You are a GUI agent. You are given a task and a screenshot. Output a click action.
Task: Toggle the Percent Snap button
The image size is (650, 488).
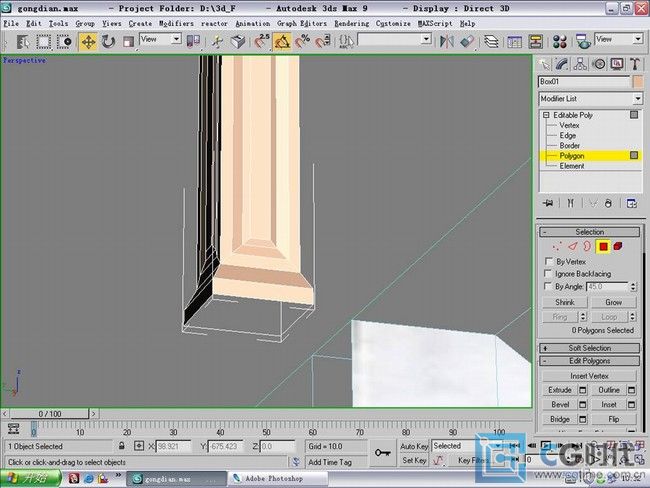click(x=303, y=41)
